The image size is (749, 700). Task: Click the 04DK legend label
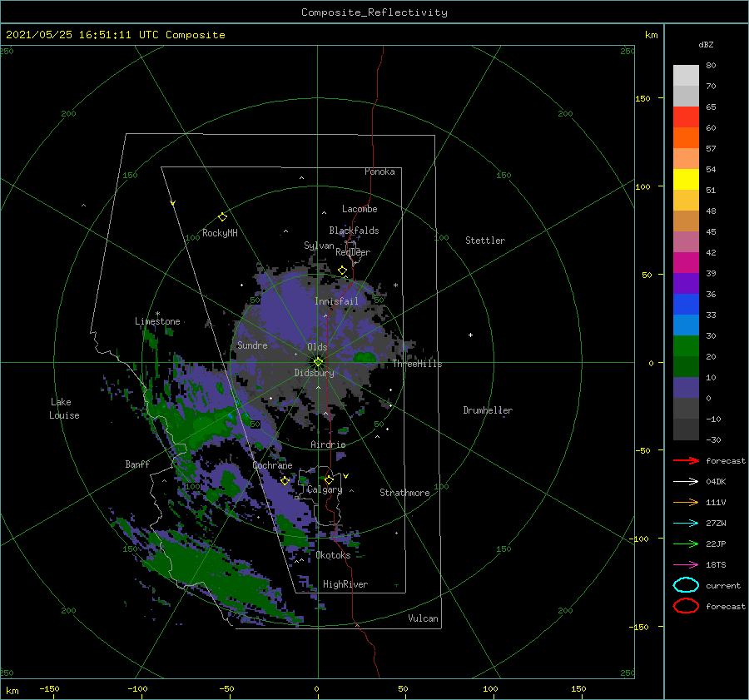pos(716,481)
